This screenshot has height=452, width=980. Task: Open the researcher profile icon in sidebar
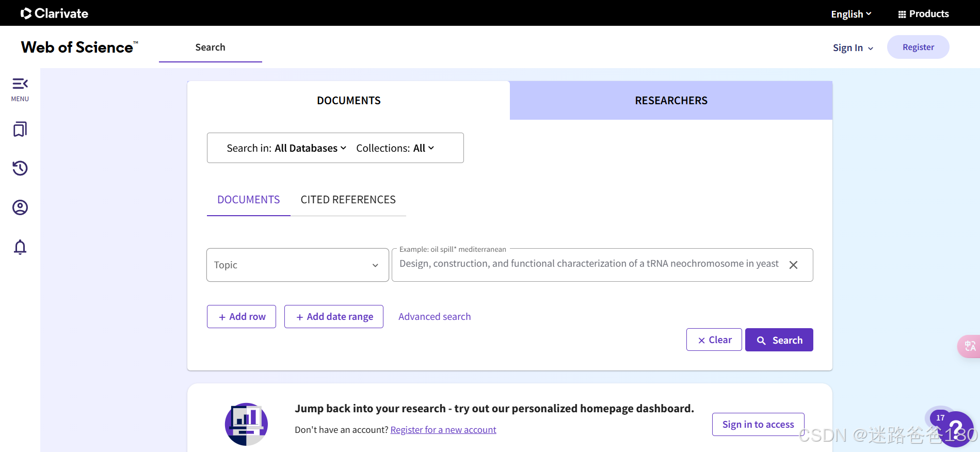pyautogui.click(x=20, y=207)
